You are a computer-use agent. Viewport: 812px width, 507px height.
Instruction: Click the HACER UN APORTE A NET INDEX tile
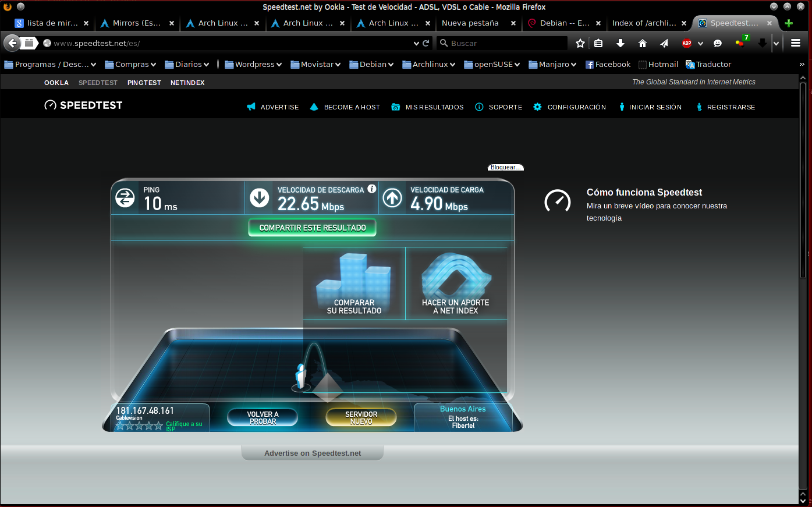click(456, 283)
